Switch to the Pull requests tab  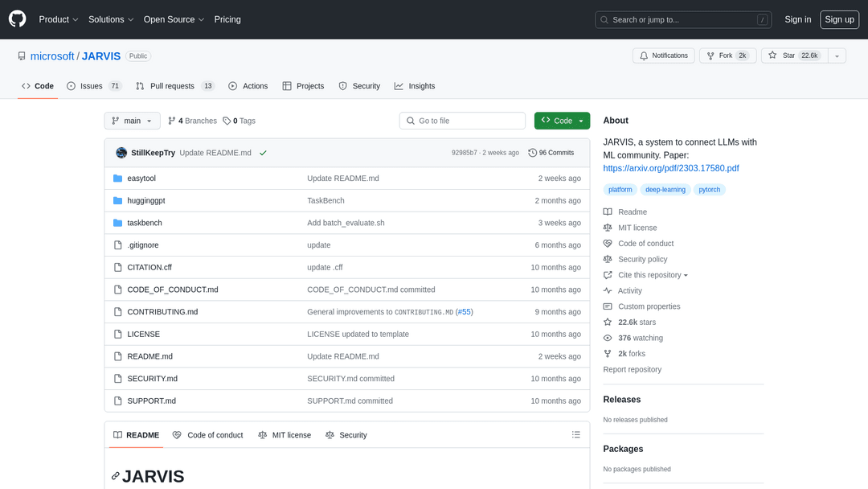[x=174, y=86]
